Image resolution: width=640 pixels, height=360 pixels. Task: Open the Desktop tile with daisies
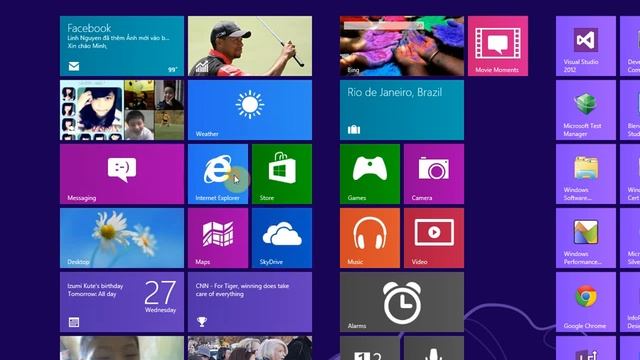122,238
